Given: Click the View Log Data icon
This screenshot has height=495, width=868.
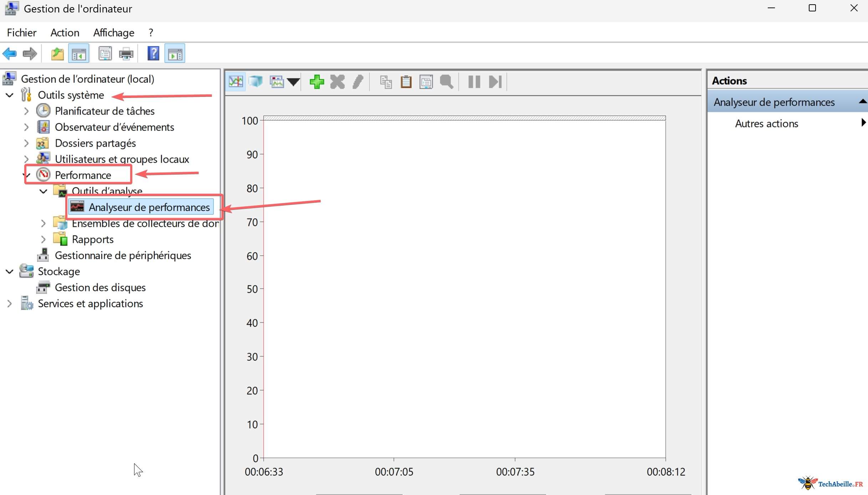Looking at the screenshot, I should tap(256, 82).
